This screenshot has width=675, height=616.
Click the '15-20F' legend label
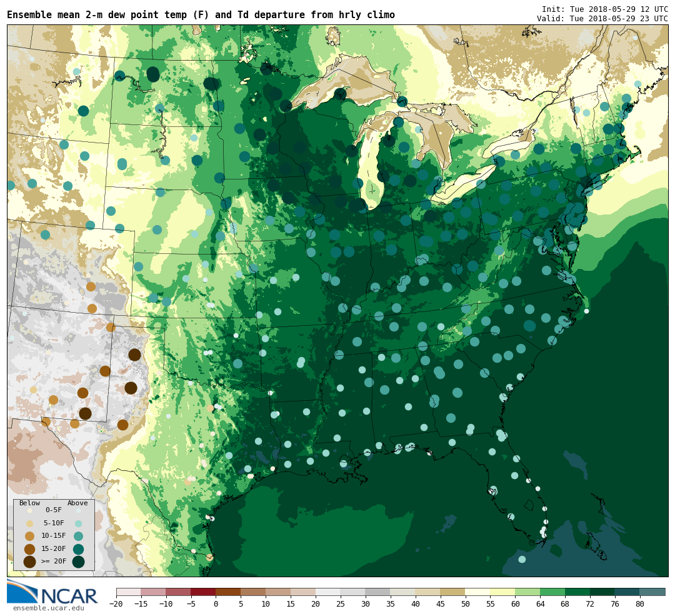pyautogui.click(x=54, y=548)
